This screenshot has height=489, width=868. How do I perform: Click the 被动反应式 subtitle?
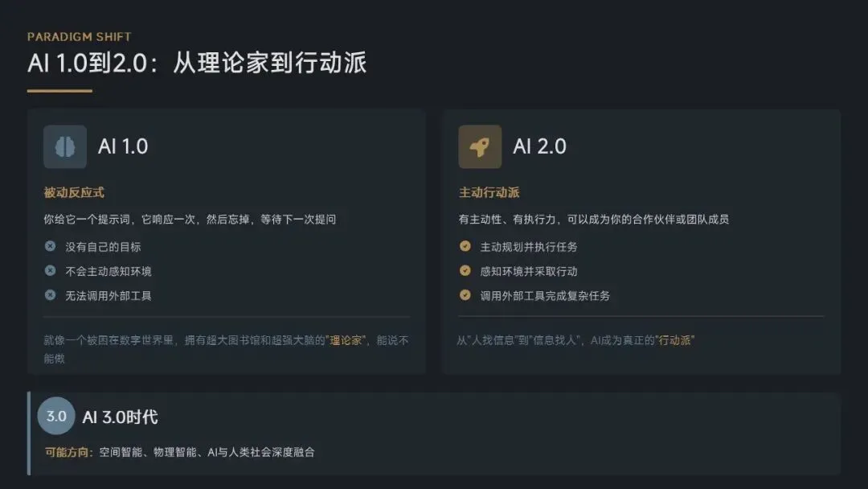(74, 193)
